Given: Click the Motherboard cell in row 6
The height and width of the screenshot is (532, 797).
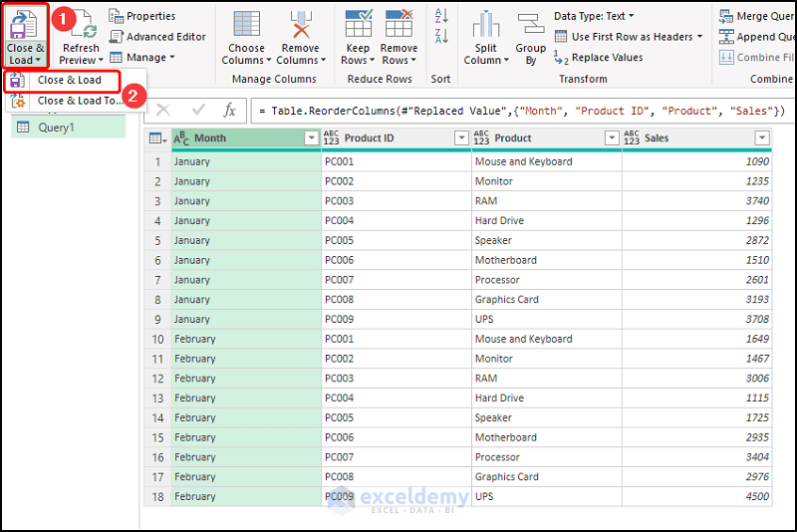Looking at the screenshot, I should coord(546,260).
